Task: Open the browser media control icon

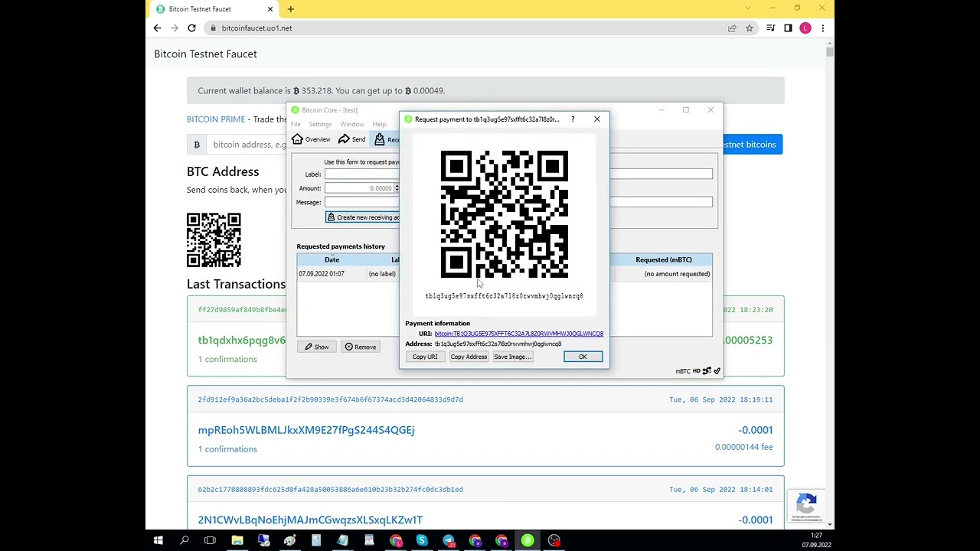Action: [770, 28]
